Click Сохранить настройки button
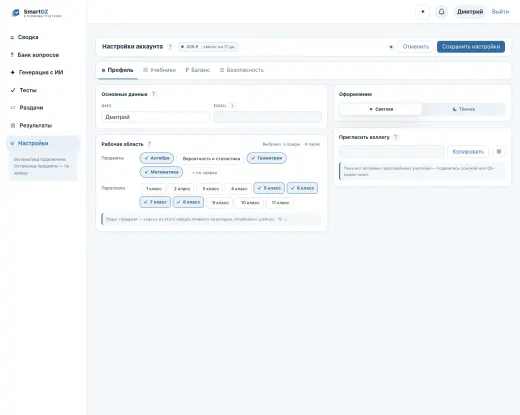The width and height of the screenshot is (520, 415). [471, 47]
